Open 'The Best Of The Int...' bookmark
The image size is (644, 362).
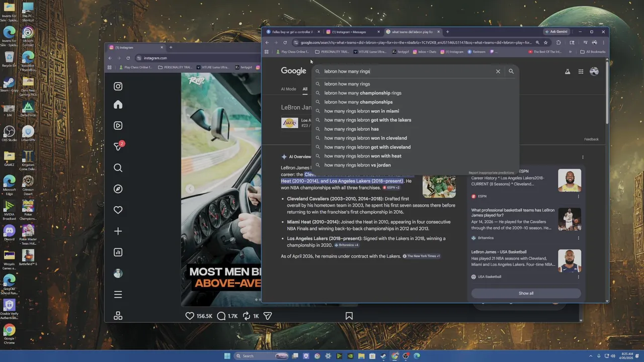544,52
